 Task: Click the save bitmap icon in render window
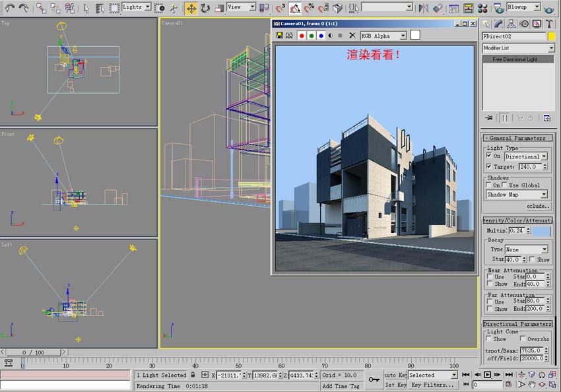pyautogui.click(x=280, y=36)
